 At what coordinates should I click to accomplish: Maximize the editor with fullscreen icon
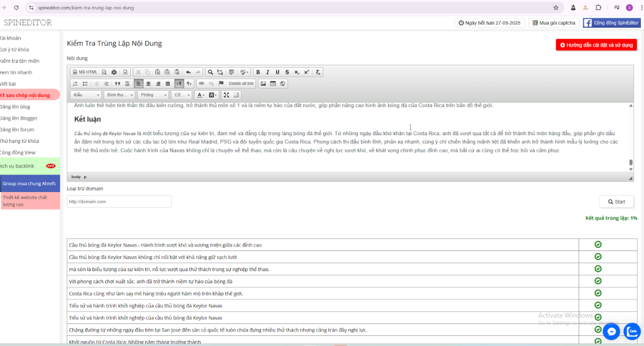(226, 95)
